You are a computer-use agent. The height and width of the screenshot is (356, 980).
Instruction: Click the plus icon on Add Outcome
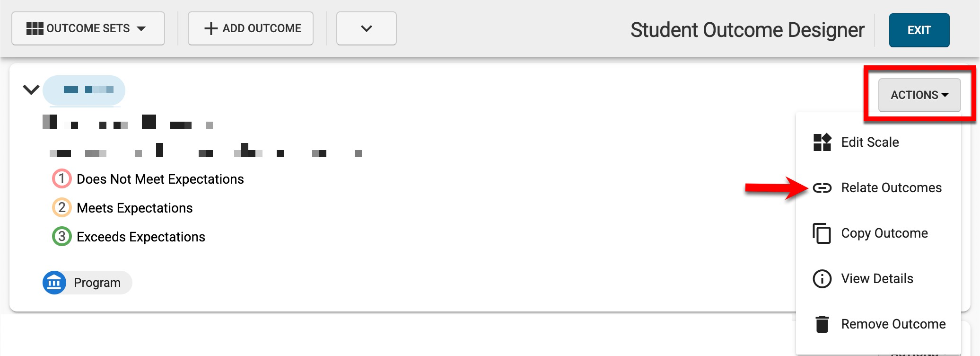point(210,28)
